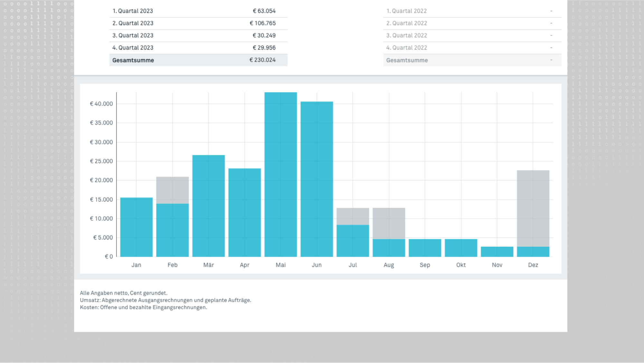Click the 'Dez' axis label
Screen dimensions: 644x363
(x=533, y=265)
